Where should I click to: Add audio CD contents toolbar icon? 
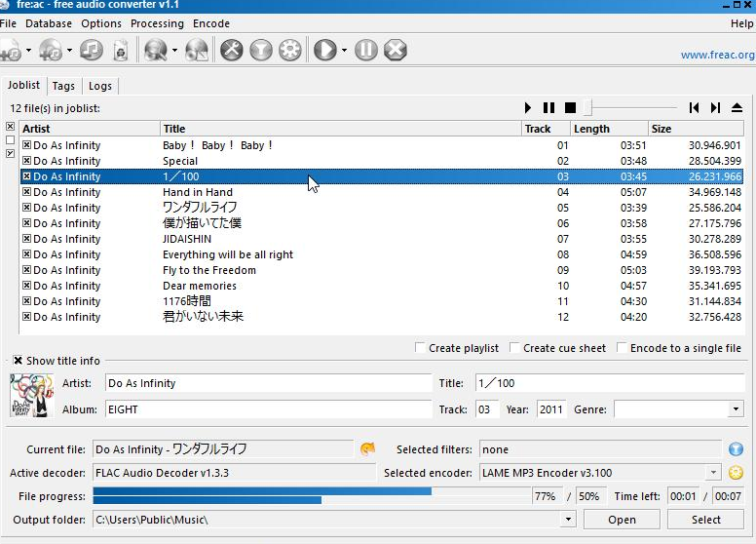[51, 50]
